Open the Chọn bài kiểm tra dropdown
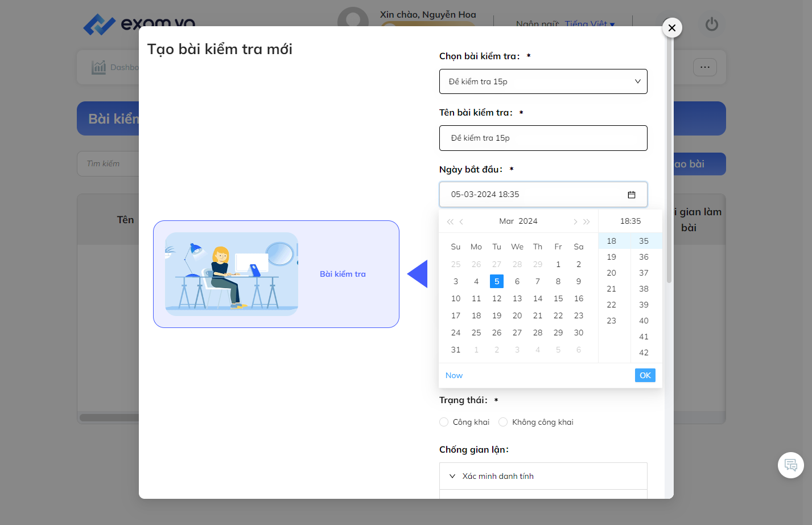 [543, 81]
